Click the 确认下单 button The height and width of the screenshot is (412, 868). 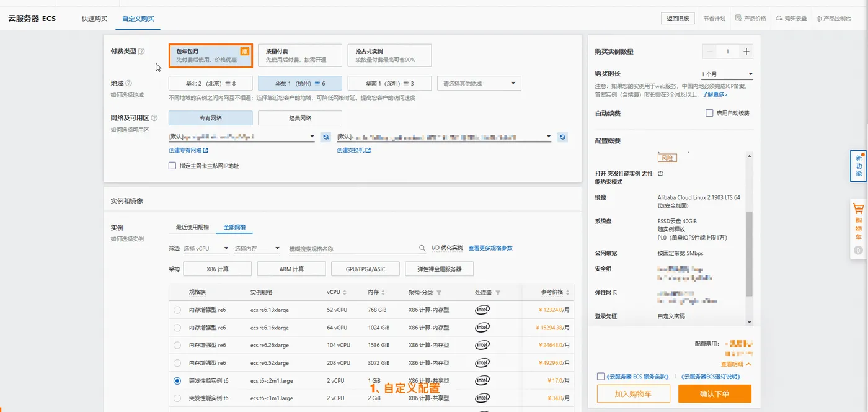[x=715, y=394]
